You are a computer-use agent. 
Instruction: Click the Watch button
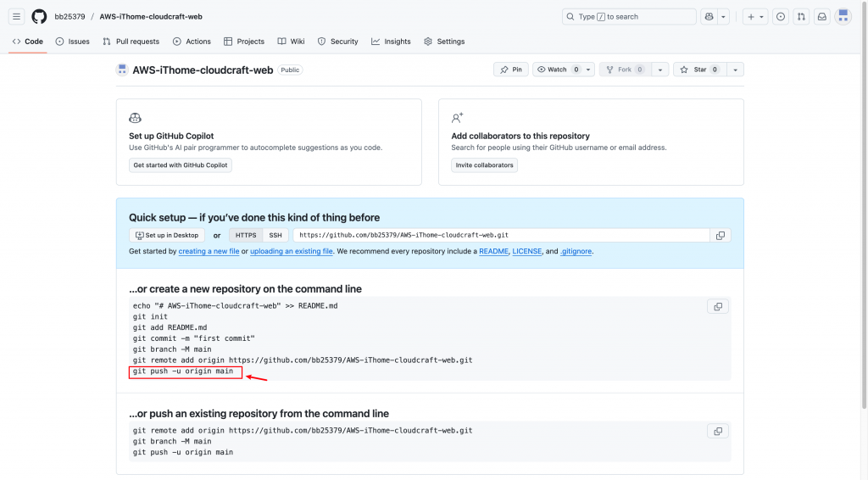coord(558,70)
